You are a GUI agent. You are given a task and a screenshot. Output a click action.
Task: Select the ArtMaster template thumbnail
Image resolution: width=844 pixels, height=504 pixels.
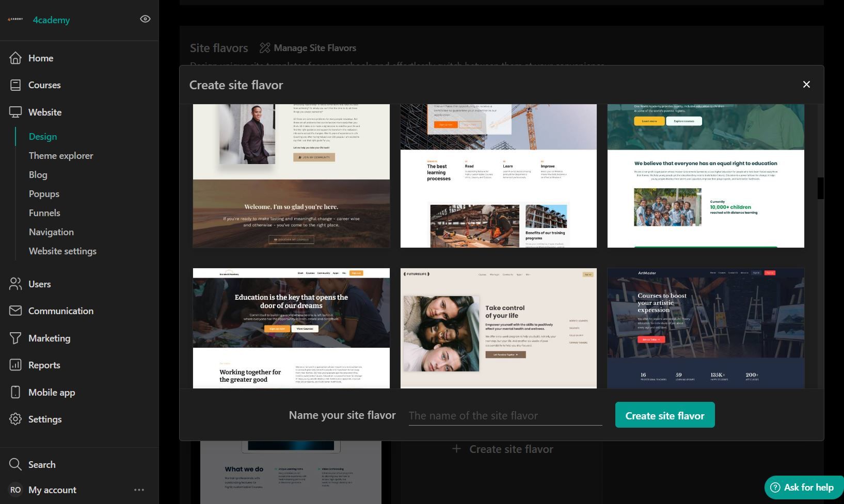[x=705, y=328]
